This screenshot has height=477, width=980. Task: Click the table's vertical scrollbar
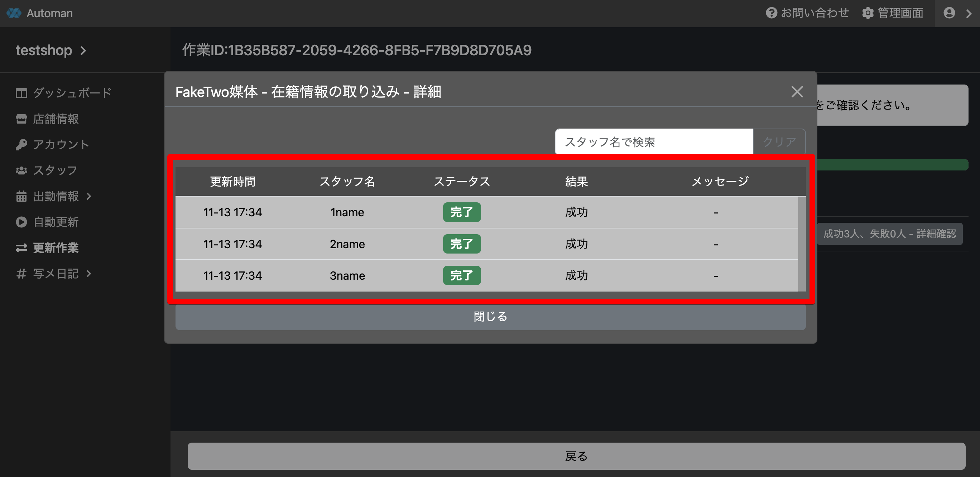coord(802,244)
